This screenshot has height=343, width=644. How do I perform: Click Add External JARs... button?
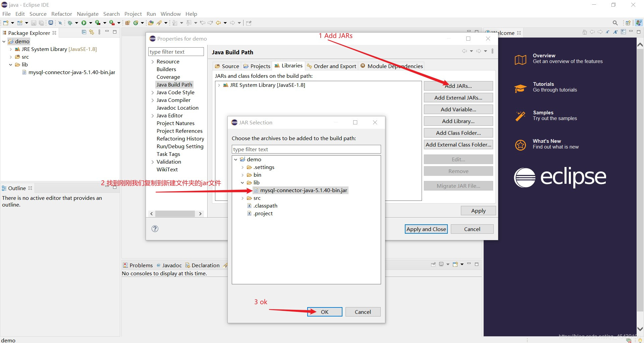coord(458,98)
